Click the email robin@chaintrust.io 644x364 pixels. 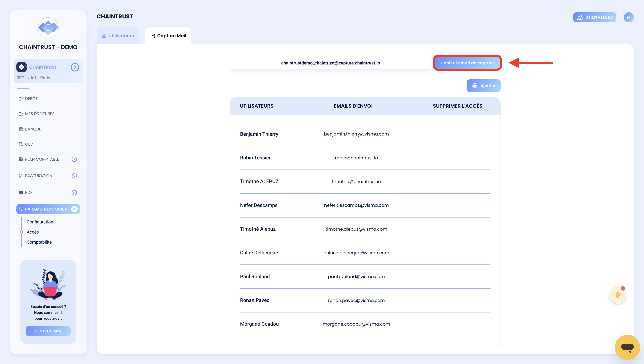356,158
